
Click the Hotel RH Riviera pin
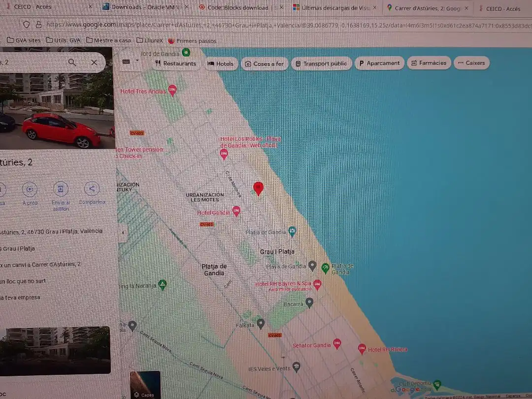click(x=362, y=349)
